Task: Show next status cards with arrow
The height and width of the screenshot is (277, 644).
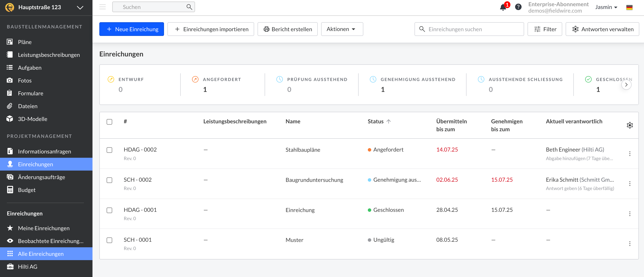Action: pos(626,85)
